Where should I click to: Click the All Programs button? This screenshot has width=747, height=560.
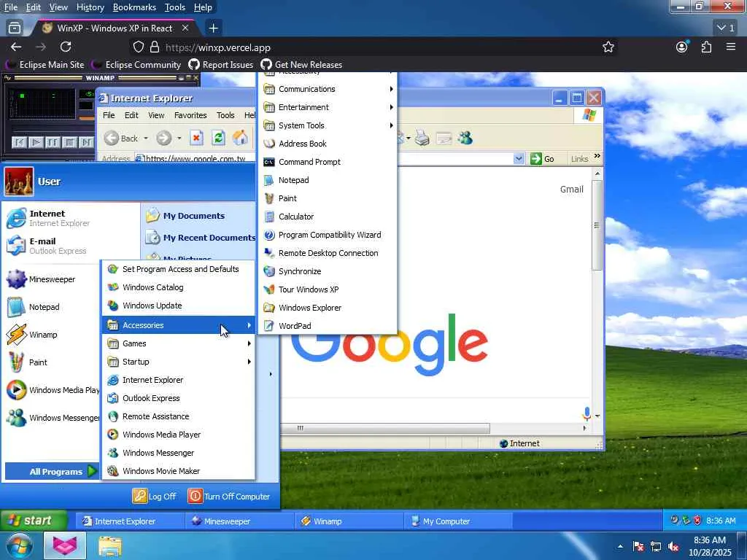53,472
